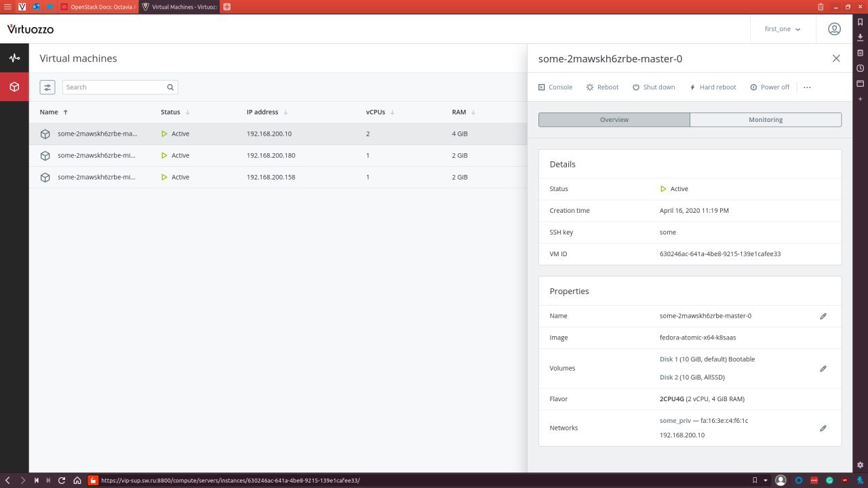Switch to OpenStack Docs: Octavia tab
This screenshot has height=488, width=868.
[97, 7]
